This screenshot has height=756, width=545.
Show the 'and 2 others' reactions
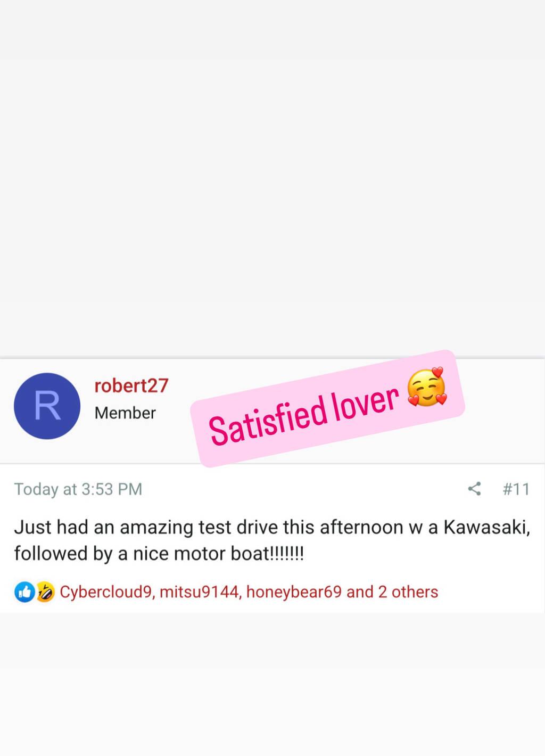click(392, 591)
